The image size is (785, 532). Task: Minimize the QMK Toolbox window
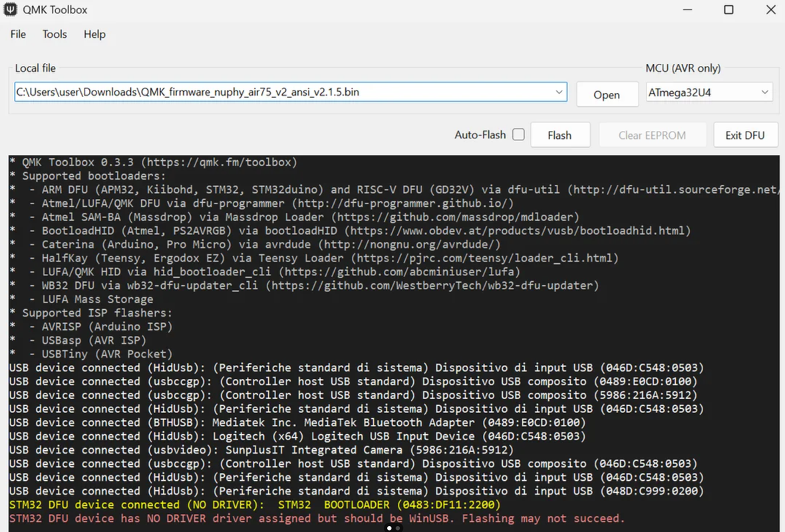[687, 9]
